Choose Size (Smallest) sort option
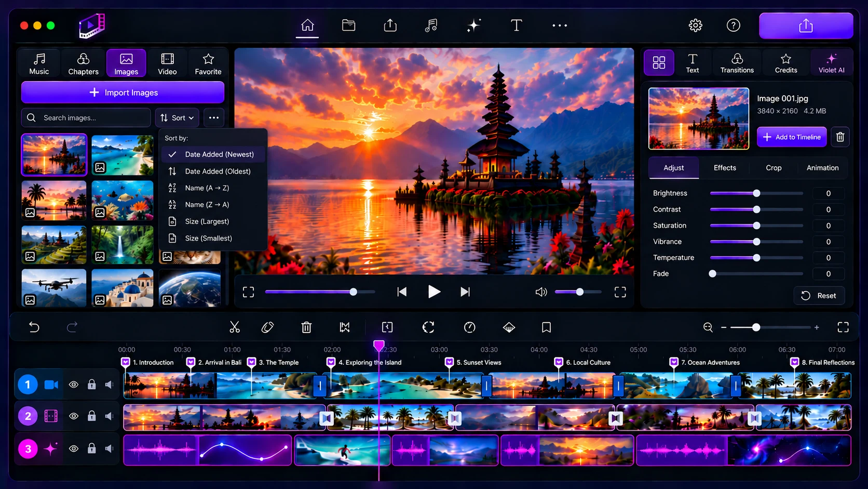This screenshot has height=489, width=868. click(213, 238)
